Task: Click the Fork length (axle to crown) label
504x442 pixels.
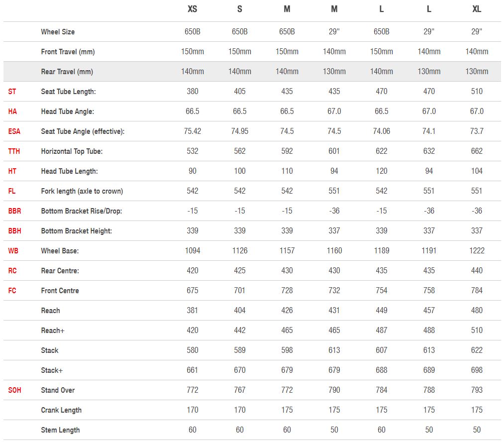Action: (82, 191)
